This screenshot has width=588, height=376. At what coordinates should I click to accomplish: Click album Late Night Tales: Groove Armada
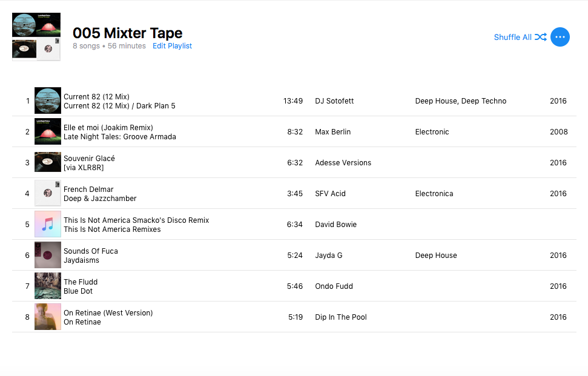click(120, 137)
